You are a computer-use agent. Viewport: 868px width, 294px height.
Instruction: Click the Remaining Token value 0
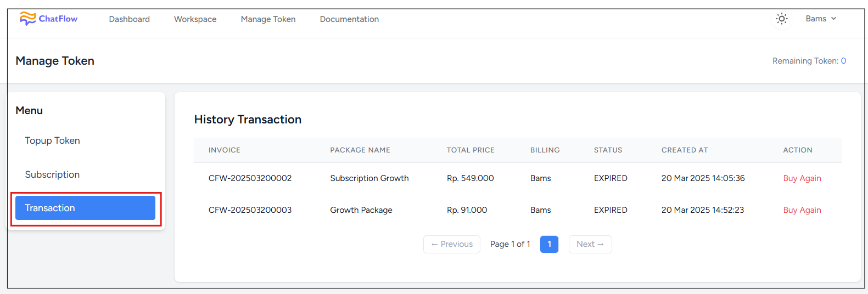click(843, 61)
